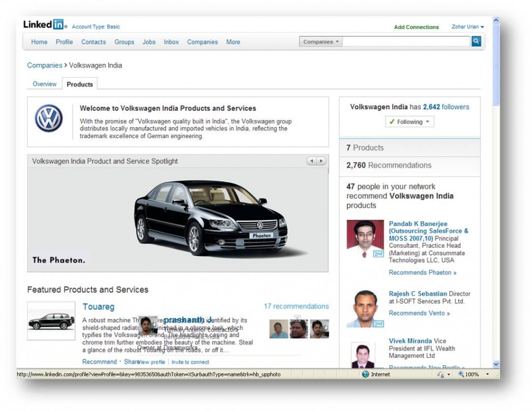This screenshot has width=532, height=411.
Task: Open the Companies menu in navigation bar
Action: [203, 42]
